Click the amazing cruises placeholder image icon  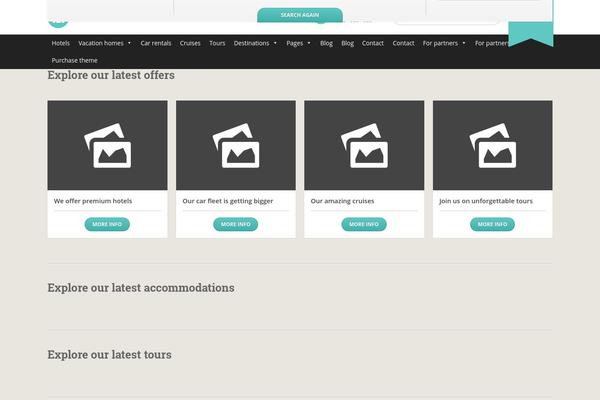tap(364, 145)
